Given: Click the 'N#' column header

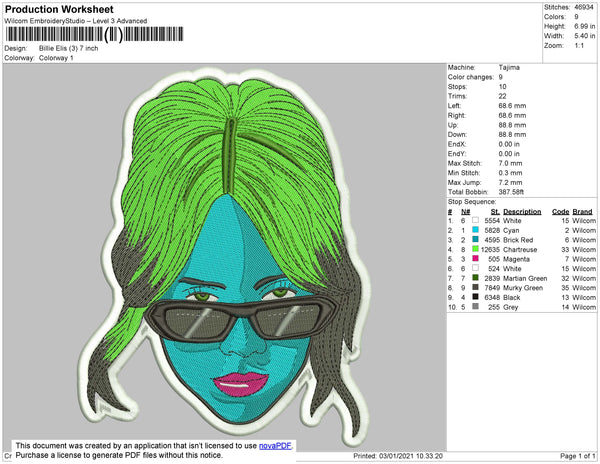Looking at the screenshot, I should pyautogui.click(x=465, y=212).
